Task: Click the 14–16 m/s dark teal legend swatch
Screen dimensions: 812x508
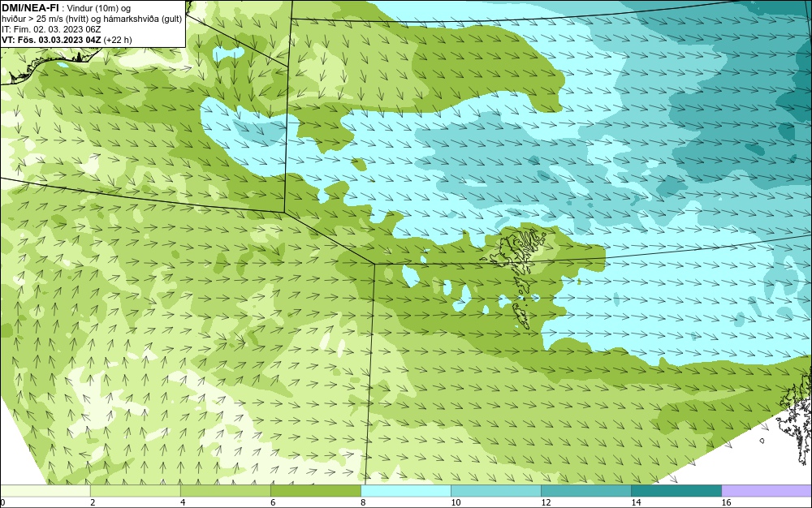Action: (676, 490)
